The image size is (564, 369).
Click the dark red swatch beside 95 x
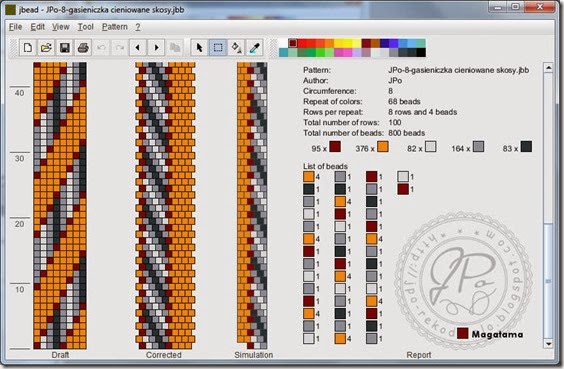335,147
